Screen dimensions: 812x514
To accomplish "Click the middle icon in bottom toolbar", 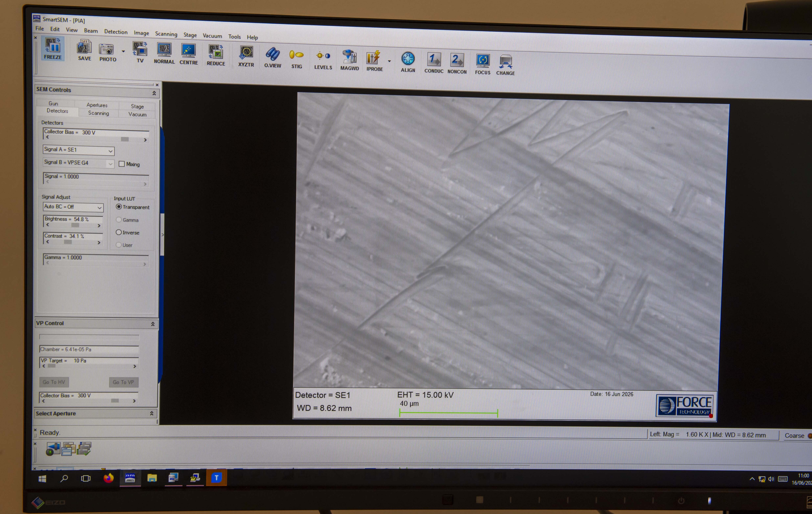I will pyautogui.click(x=69, y=449).
